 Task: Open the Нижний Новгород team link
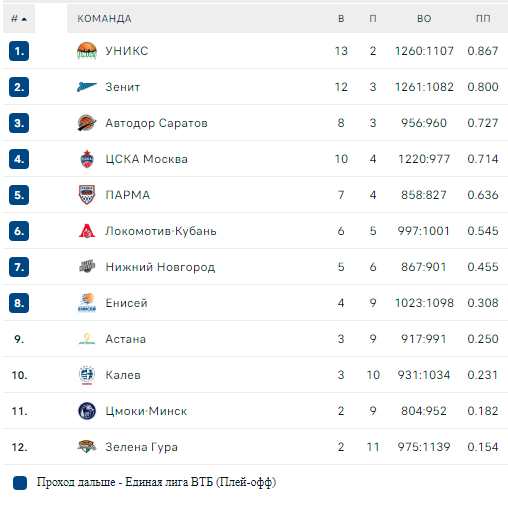(x=160, y=267)
